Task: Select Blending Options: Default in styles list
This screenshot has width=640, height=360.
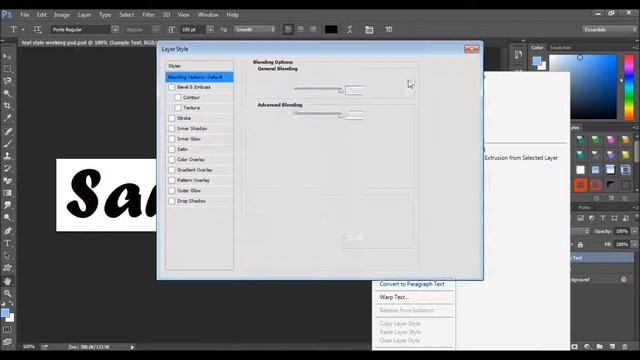Action: 200,77
